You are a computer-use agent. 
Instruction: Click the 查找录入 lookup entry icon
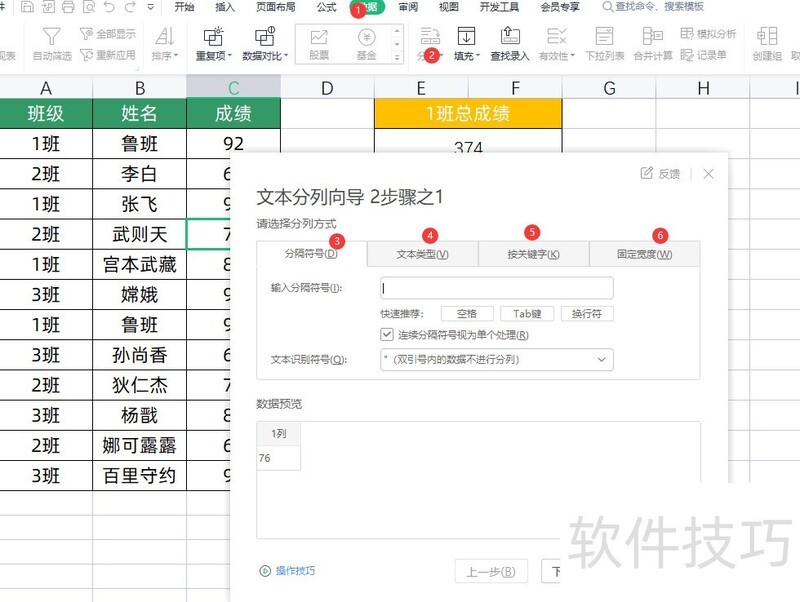pos(510,37)
